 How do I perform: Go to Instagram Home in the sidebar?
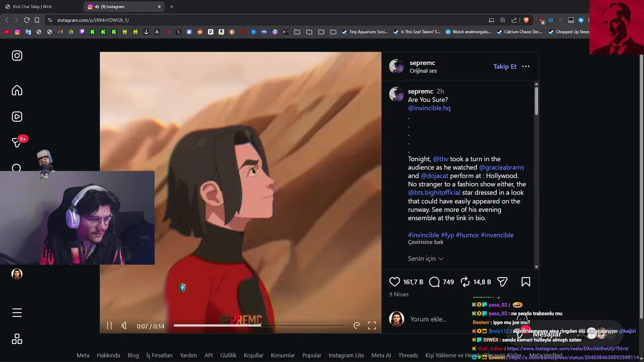pyautogui.click(x=17, y=90)
